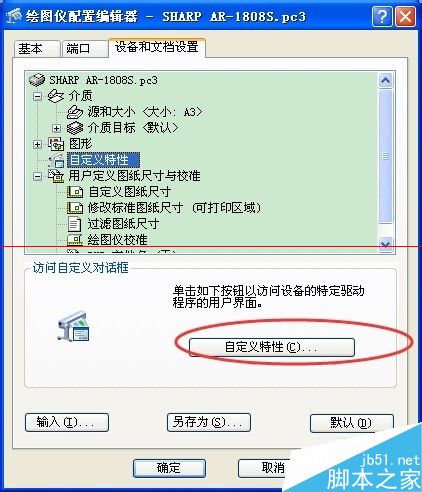Viewport: 422px width, 492px height.
Task: Click the tree list scroll-down arrow
Action: coord(386,245)
